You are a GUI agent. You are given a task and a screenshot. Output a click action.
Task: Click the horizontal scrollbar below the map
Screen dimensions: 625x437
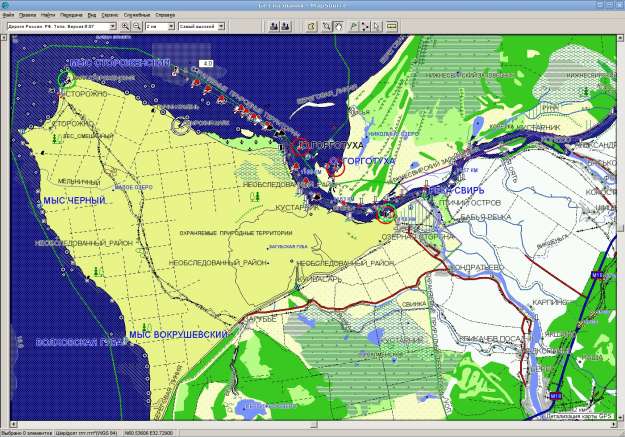[300, 420]
